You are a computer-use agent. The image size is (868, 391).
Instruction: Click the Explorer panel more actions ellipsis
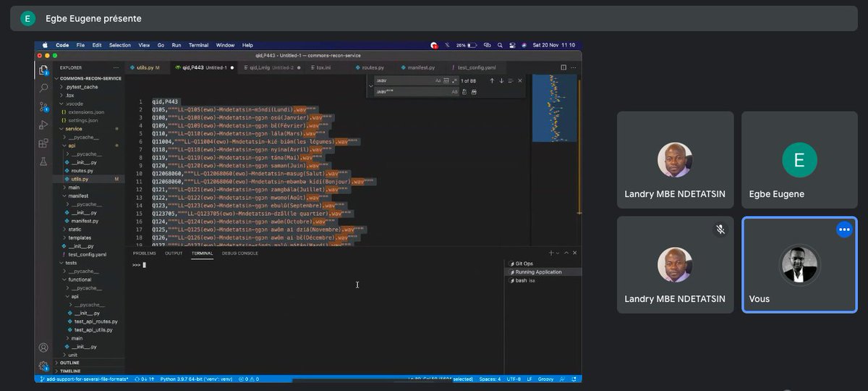117,67
